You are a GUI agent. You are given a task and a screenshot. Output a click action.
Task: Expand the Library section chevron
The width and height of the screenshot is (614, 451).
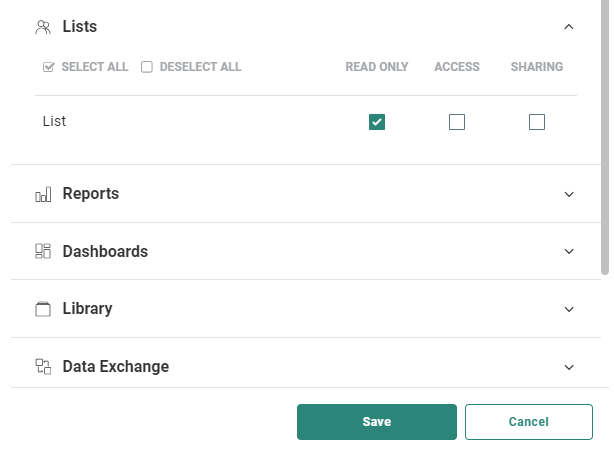pyautogui.click(x=569, y=309)
